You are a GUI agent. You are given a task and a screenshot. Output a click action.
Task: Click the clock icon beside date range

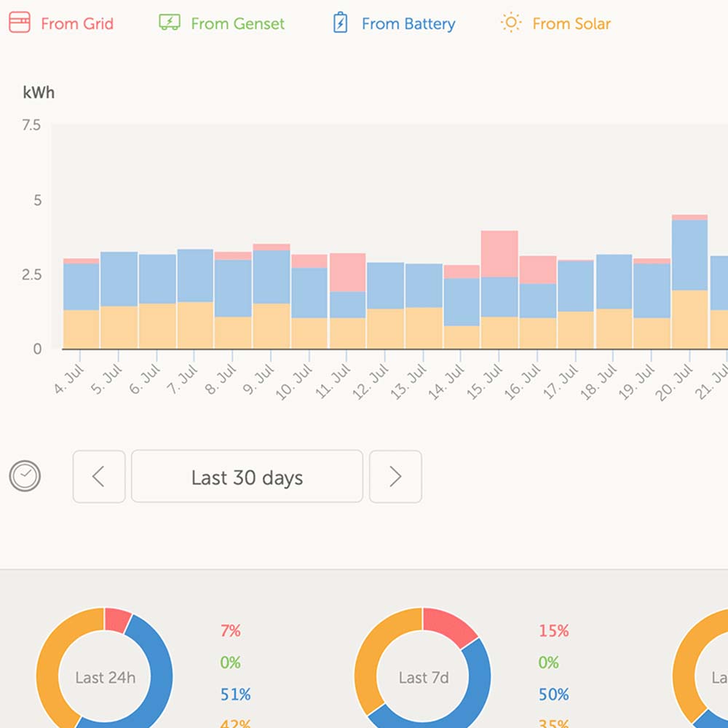25,477
